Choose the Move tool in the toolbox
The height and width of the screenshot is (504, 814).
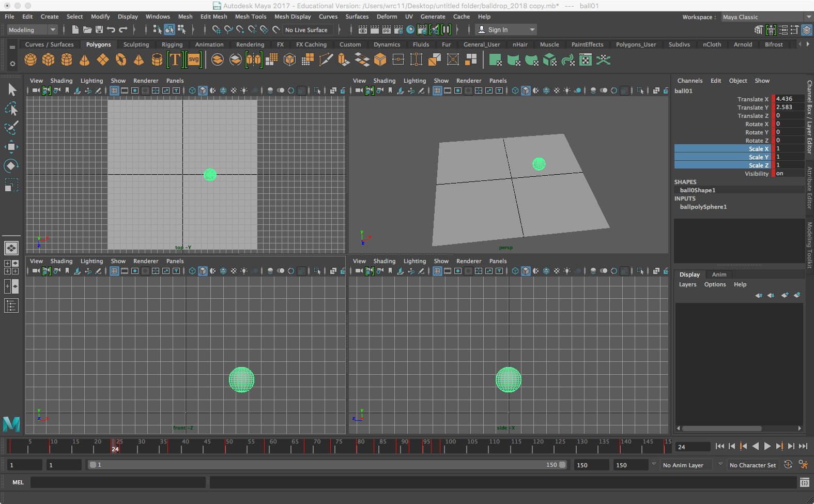(11, 147)
